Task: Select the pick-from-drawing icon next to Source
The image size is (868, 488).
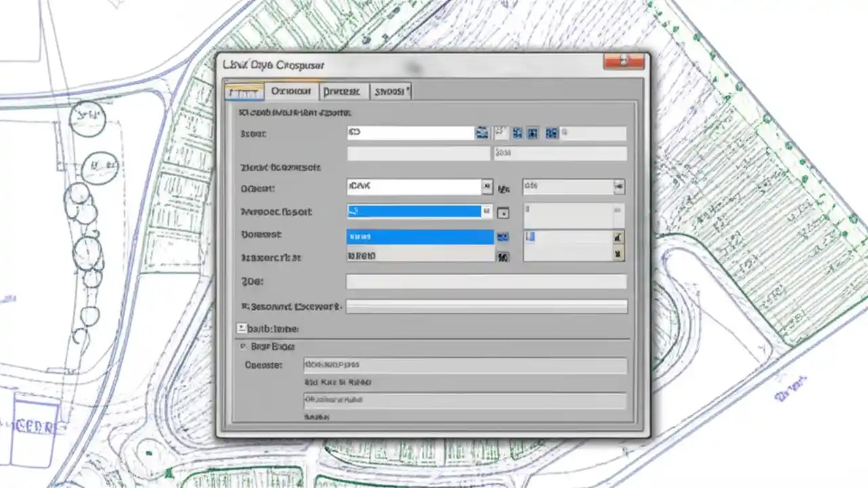Action: (500, 131)
